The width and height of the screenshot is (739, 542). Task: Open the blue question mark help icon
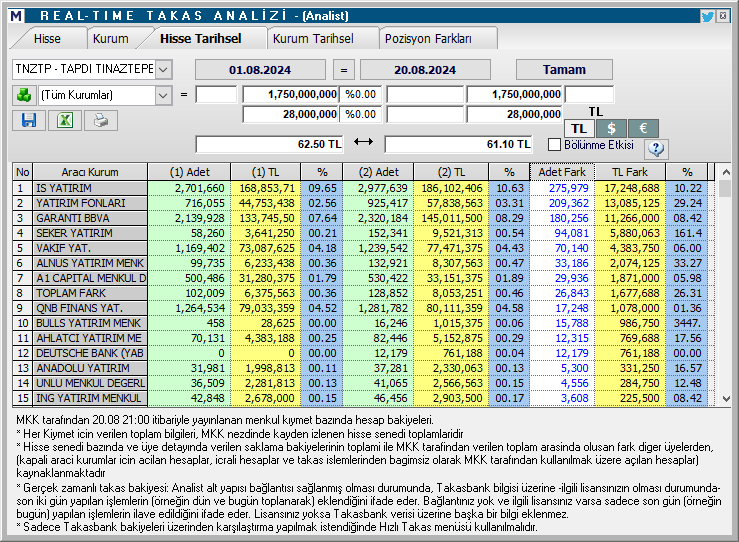point(656,148)
